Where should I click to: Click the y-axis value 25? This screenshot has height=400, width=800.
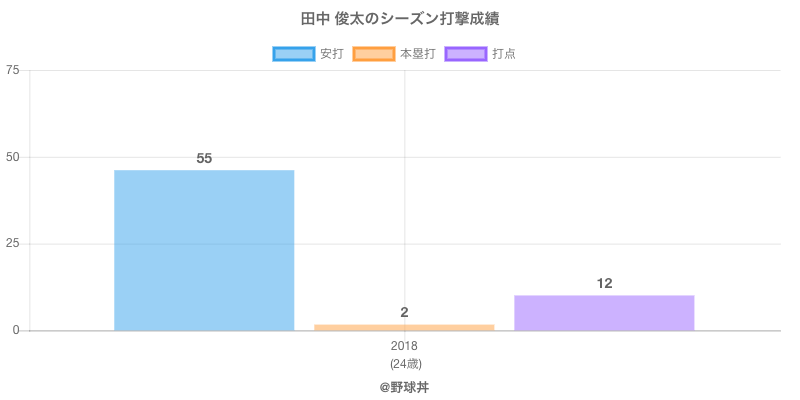click(x=12, y=244)
